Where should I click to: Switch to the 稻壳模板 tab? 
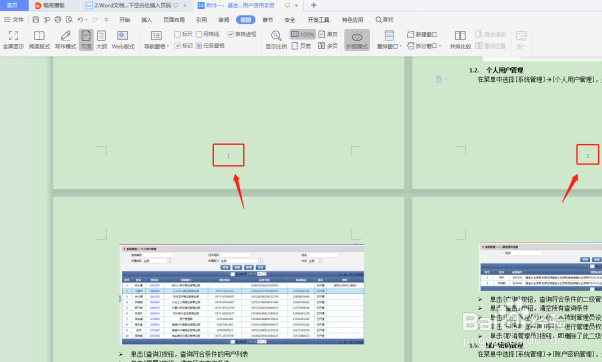[54, 5]
